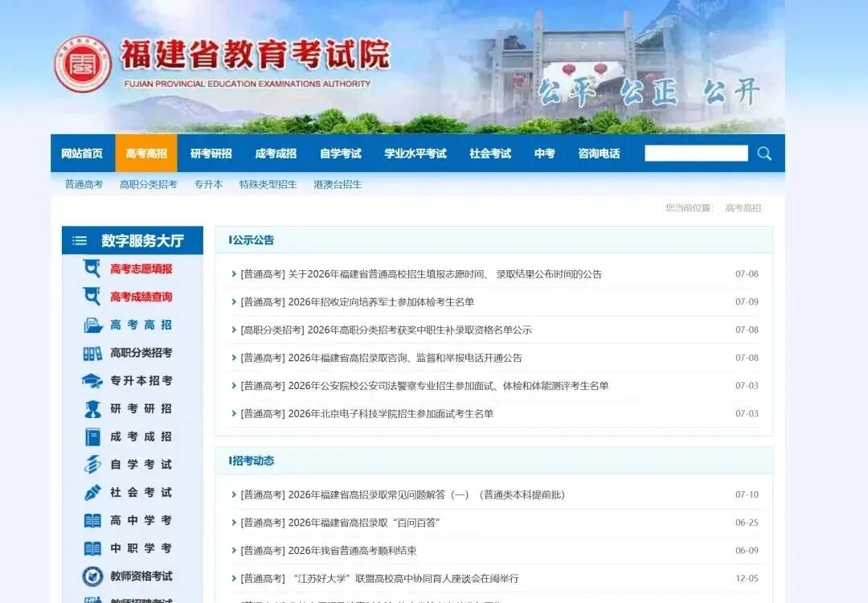Click the 高考志愿填报 sidebar icon
This screenshot has width=868, height=603.
tap(92, 269)
